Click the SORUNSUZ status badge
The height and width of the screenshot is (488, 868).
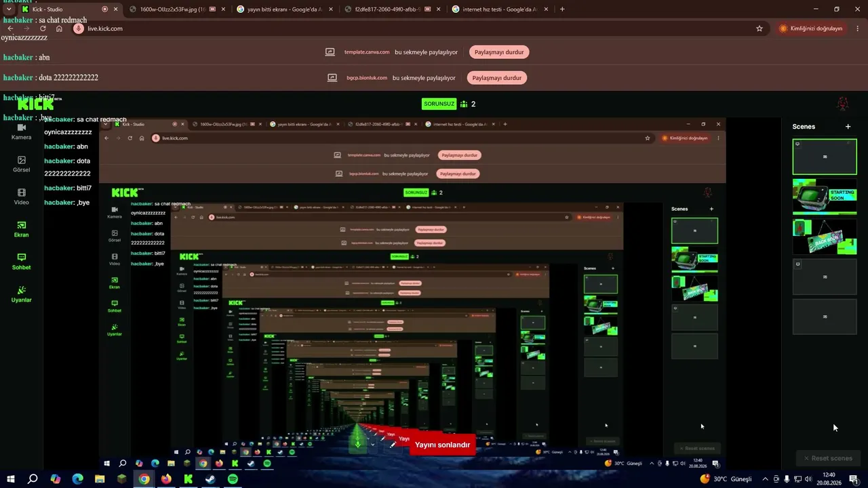pos(439,104)
